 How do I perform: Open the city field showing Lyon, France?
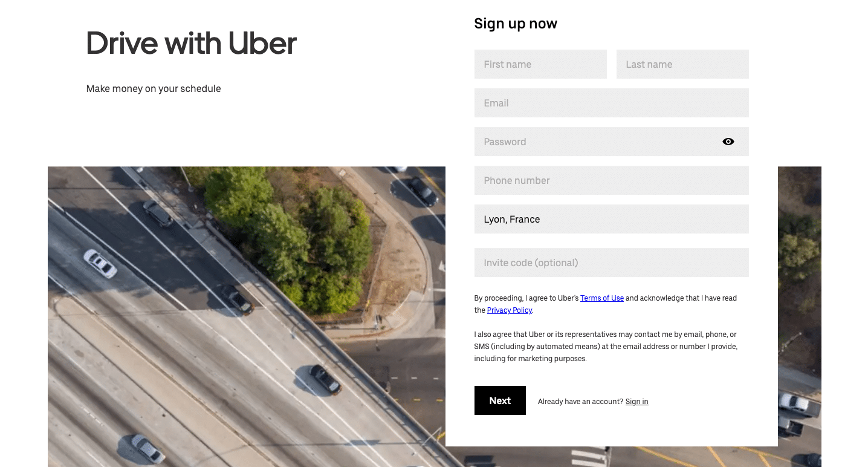(x=612, y=219)
